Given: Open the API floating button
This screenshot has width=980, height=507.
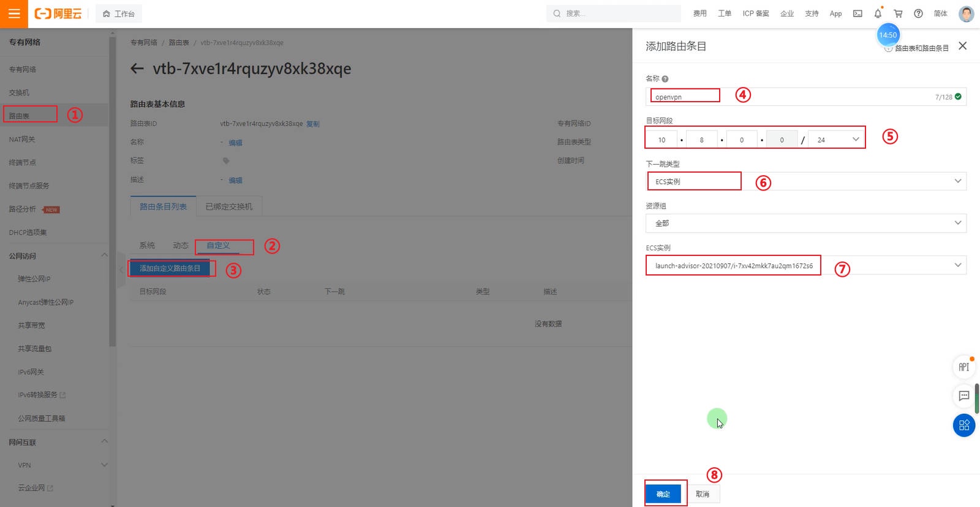Looking at the screenshot, I should tap(963, 367).
